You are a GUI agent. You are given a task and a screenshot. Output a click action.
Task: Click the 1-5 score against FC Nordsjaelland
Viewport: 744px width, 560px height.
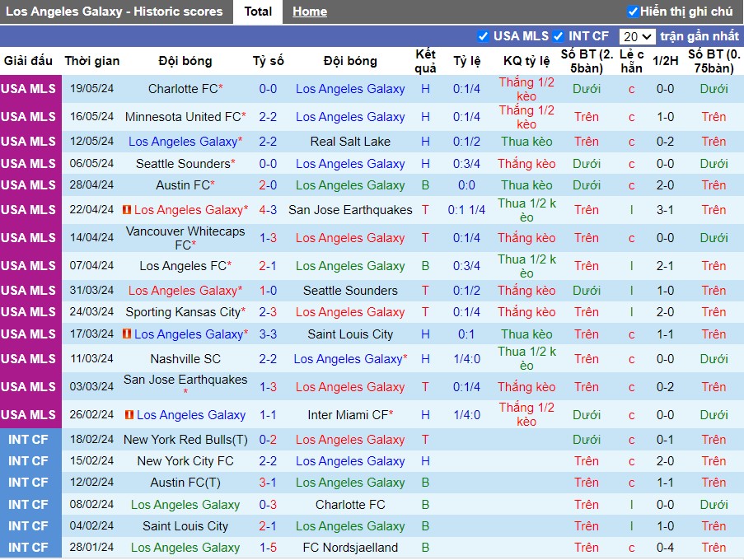click(268, 548)
